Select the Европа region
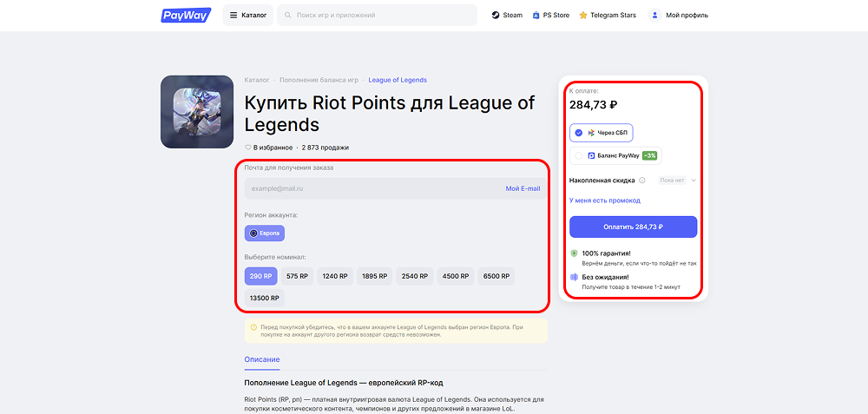868x414 pixels. pyautogui.click(x=265, y=233)
